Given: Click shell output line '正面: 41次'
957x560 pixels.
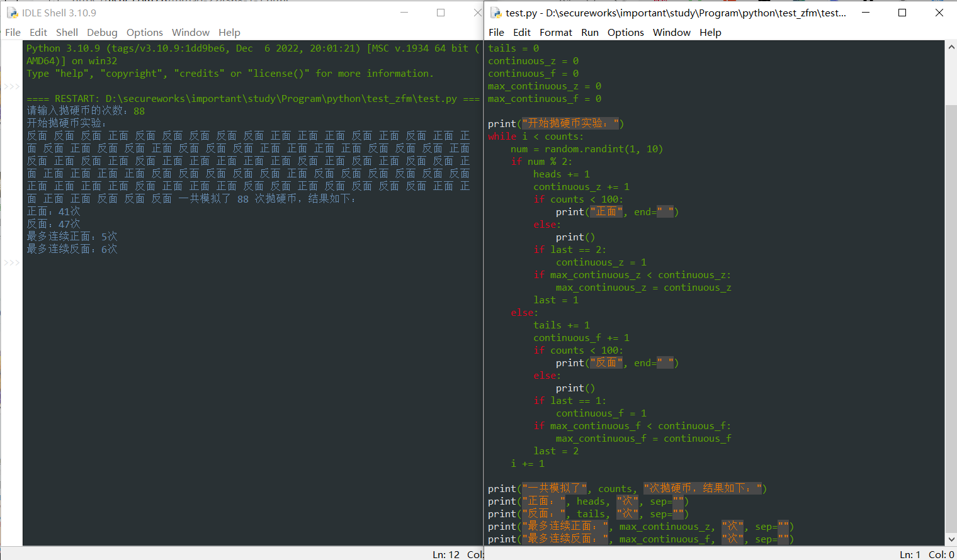Looking at the screenshot, I should pyautogui.click(x=54, y=211).
